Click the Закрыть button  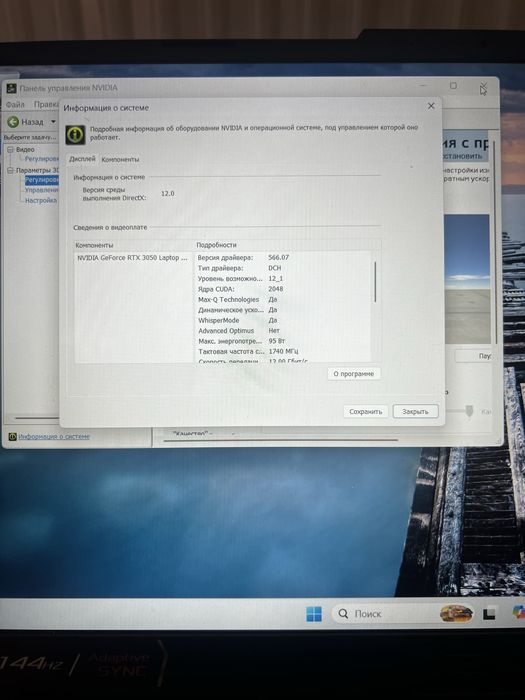click(415, 412)
